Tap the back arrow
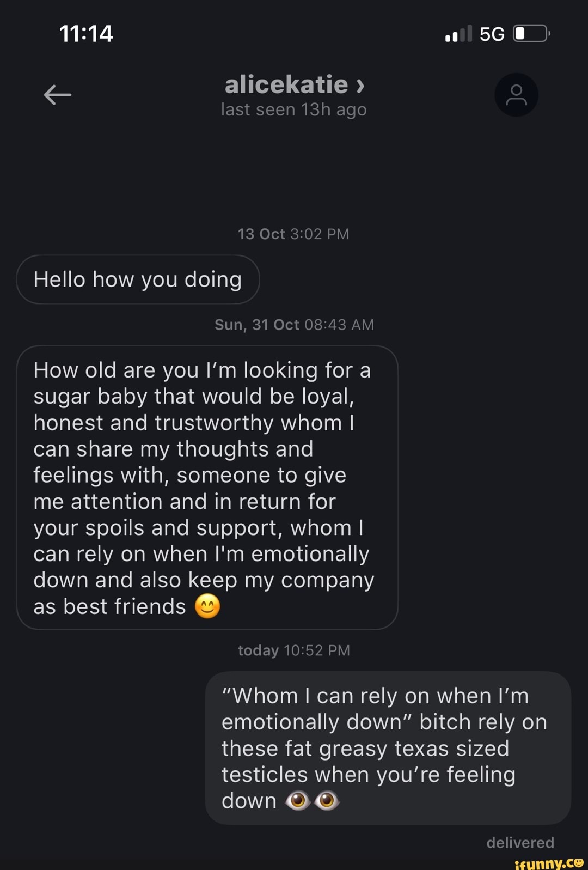Image resolution: width=588 pixels, height=870 pixels. click(58, 95)
